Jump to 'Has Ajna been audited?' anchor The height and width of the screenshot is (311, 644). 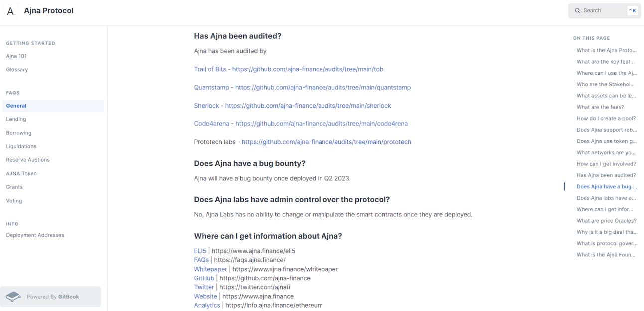[606, 175]
